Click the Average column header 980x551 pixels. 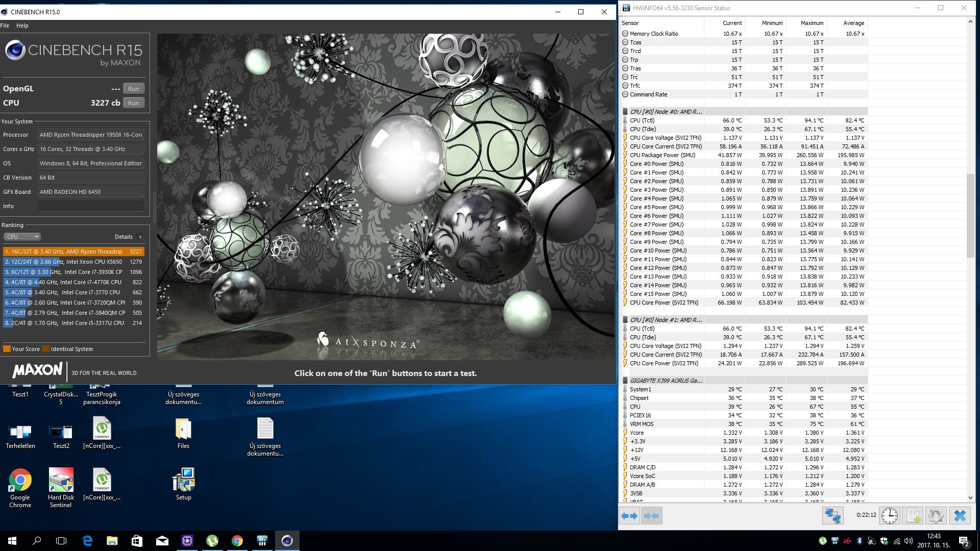847,23
